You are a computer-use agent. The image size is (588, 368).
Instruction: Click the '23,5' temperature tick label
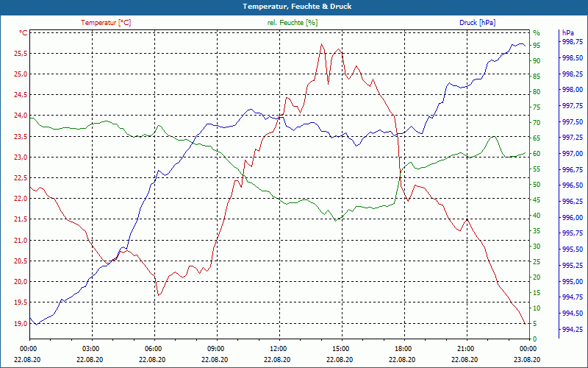pos(21,136)
